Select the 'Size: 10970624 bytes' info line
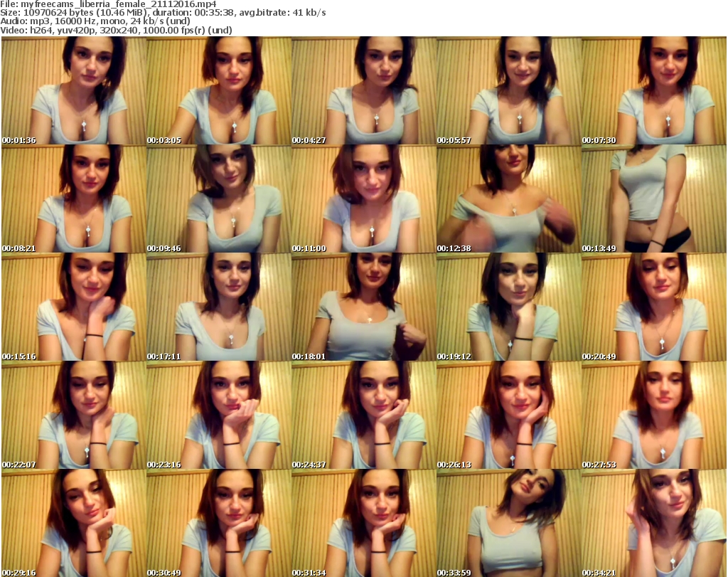The width and height of the screenshot is (728, 577). 163,13
